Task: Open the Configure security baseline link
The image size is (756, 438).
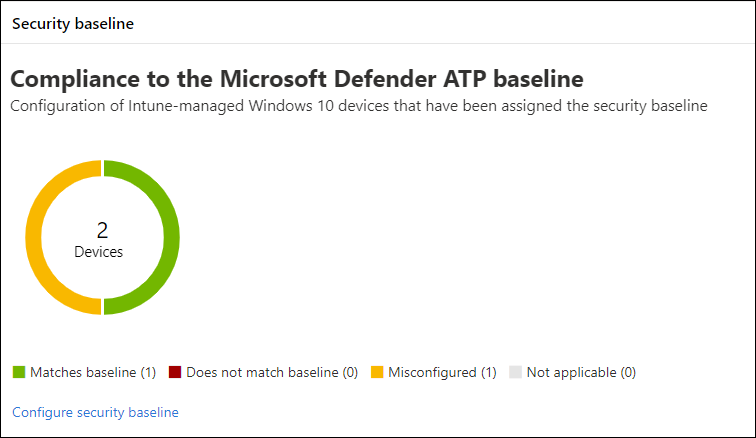Action: click(x=95, y=412)
